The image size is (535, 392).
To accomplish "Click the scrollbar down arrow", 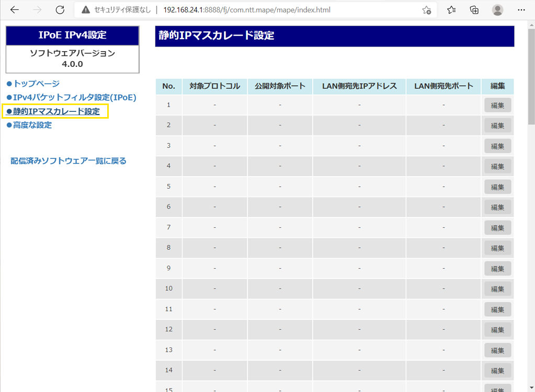I will pyautogui.click(x=531, y=388).
